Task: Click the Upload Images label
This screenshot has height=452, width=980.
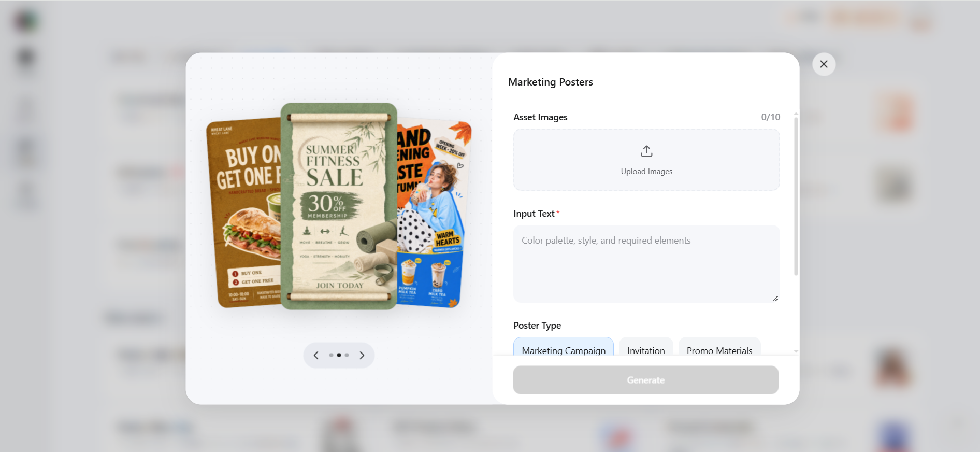Action: [646, 172]
